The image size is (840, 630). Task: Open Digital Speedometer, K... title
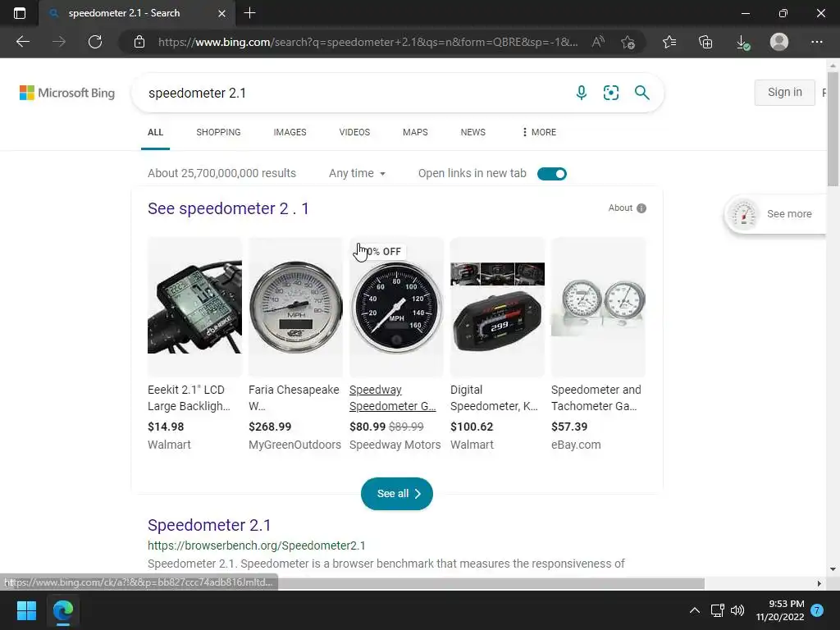(x=494, y=398)
